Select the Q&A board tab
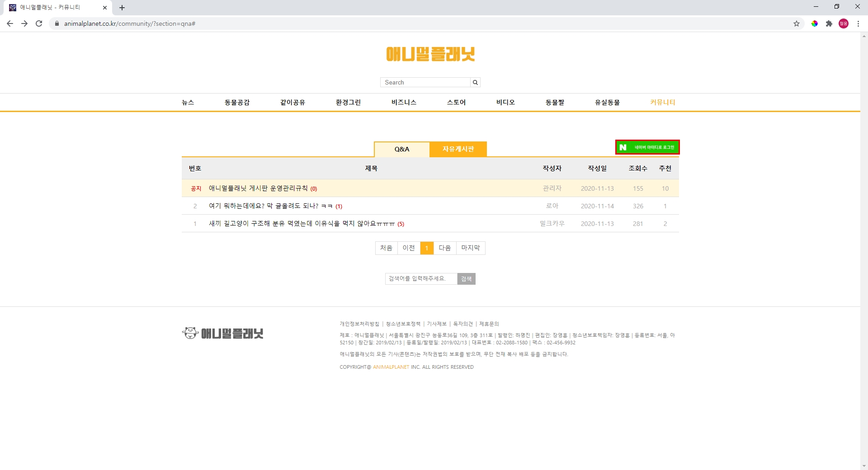Viewport: 868px width, 470px height. coord(401,149)
